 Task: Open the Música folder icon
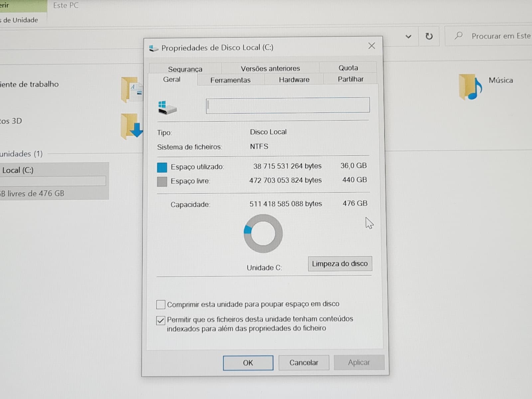pos(470,87)
